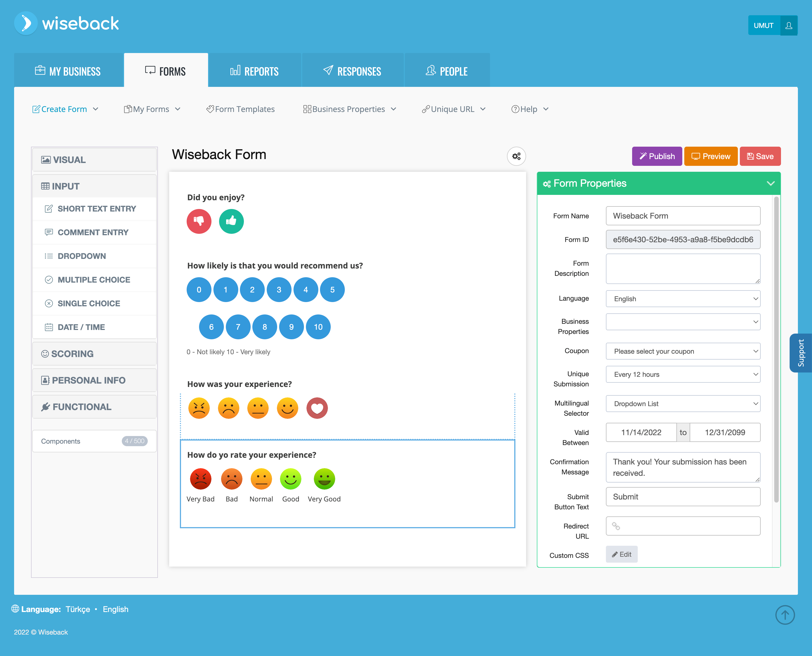Open the Support tab on the right edge
812x656 pixels.
[x=801, y=353]
